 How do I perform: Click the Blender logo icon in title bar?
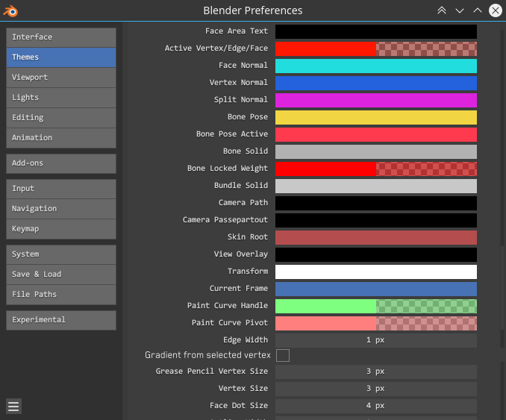click(10, 10)
